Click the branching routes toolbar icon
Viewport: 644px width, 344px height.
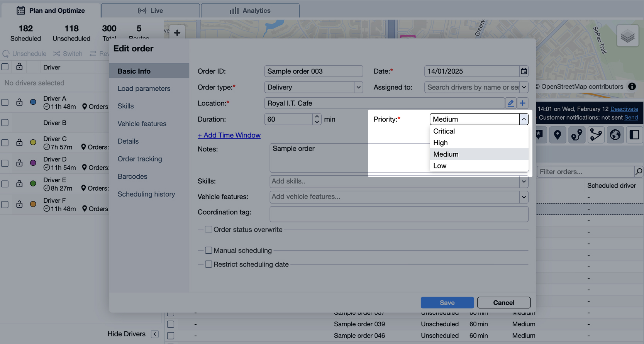(596, 135)
